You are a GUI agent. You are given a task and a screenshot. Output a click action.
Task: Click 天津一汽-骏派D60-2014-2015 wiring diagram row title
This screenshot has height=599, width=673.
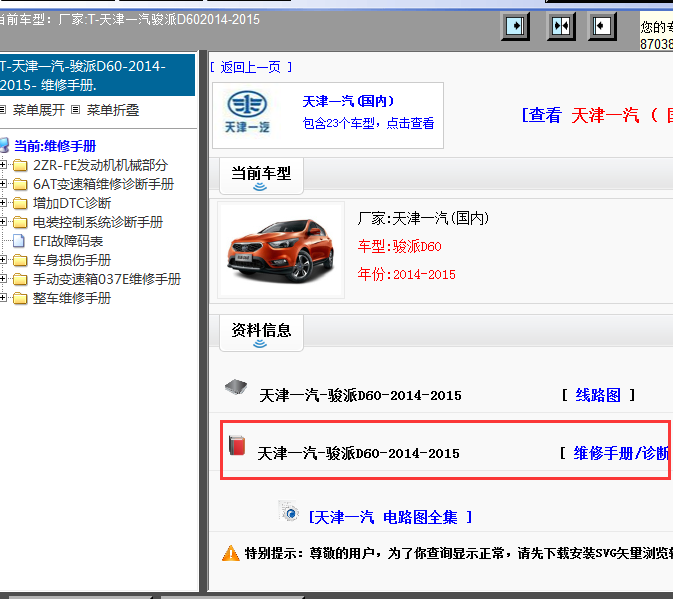pyautogui.click(x=360, y=395)
